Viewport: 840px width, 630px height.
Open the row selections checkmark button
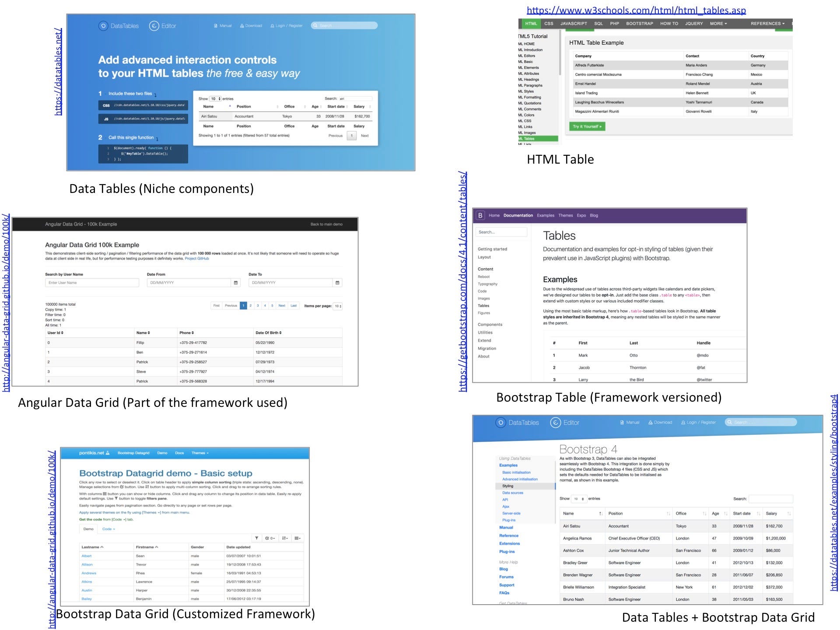point(270,538)
